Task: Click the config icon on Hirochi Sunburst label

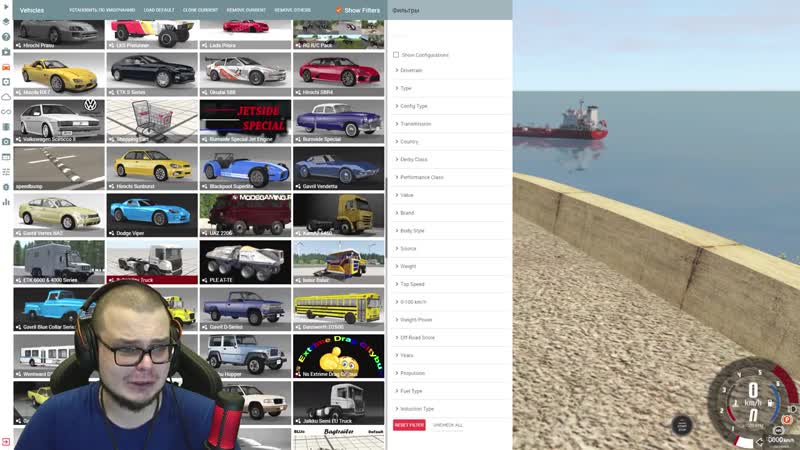Action: [112, 186]
